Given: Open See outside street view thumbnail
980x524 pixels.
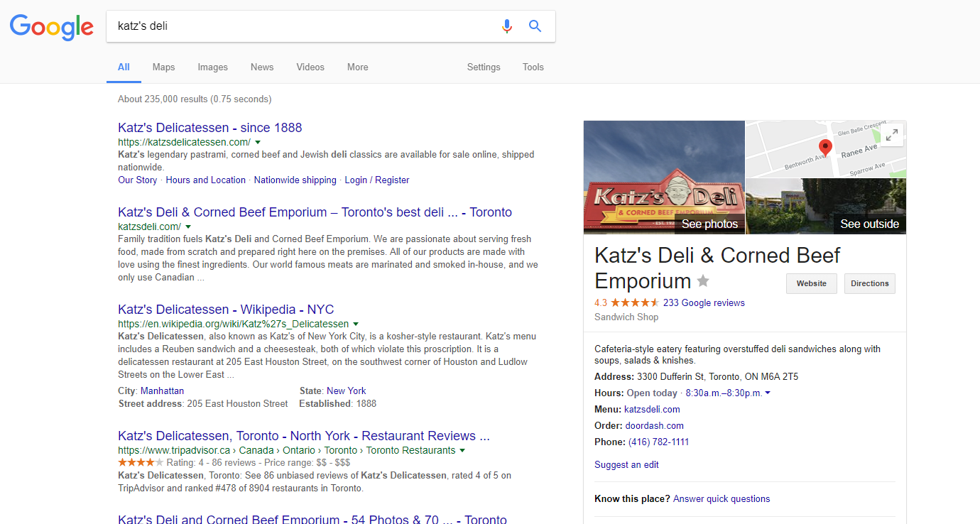Looking at the screenshot, I should tap(826, 206).
